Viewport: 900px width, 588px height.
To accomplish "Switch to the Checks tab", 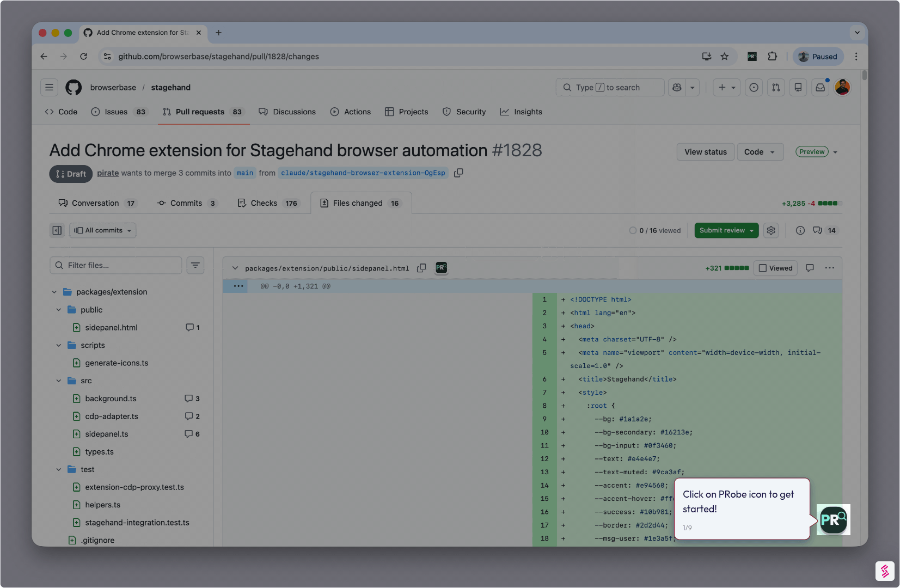I will click(x=268, y=203).
